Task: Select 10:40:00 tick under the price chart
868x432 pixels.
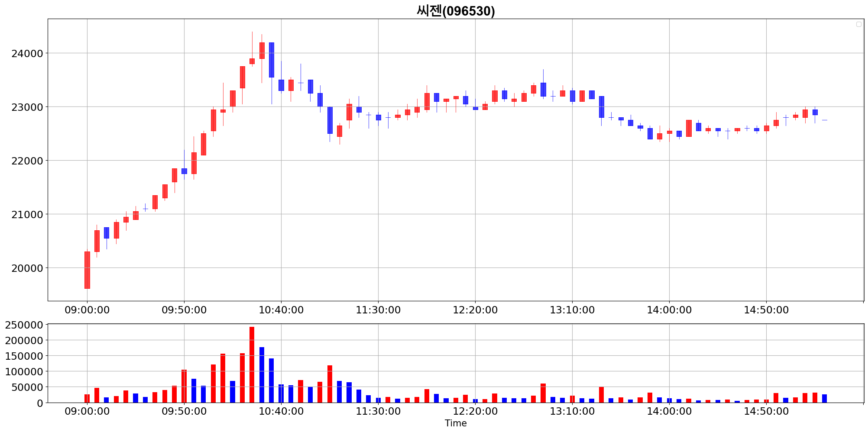Action: pyautogui.click(x=281, y=310)
